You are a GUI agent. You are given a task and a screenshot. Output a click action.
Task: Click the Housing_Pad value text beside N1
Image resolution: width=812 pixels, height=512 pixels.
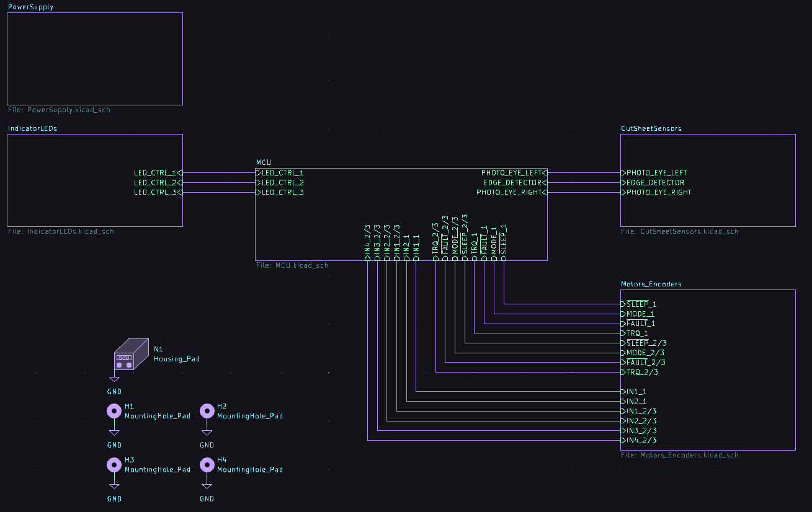pos(177,359)
